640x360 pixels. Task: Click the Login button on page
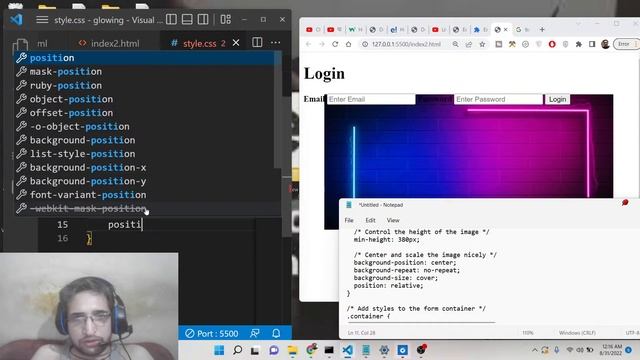pos(557,99)
